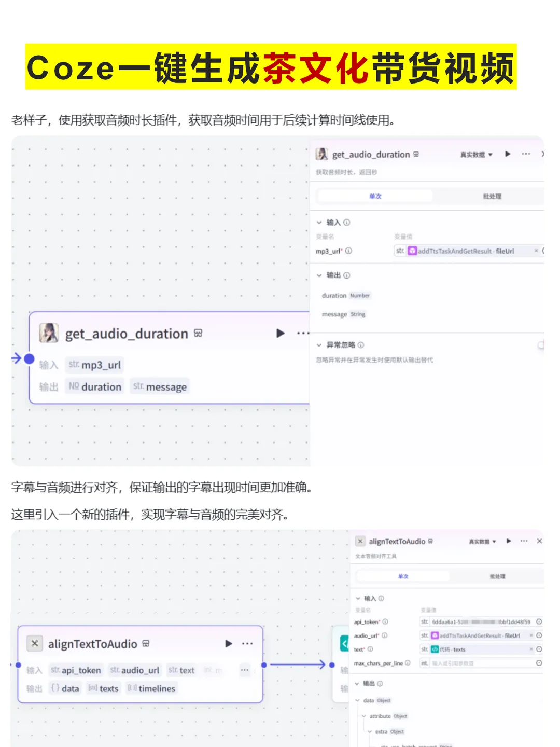Collapse 输出 section in get_audio_duration panel
This screenshot has width=560, height=747.
pyautogui.click(x=319, y=275)
